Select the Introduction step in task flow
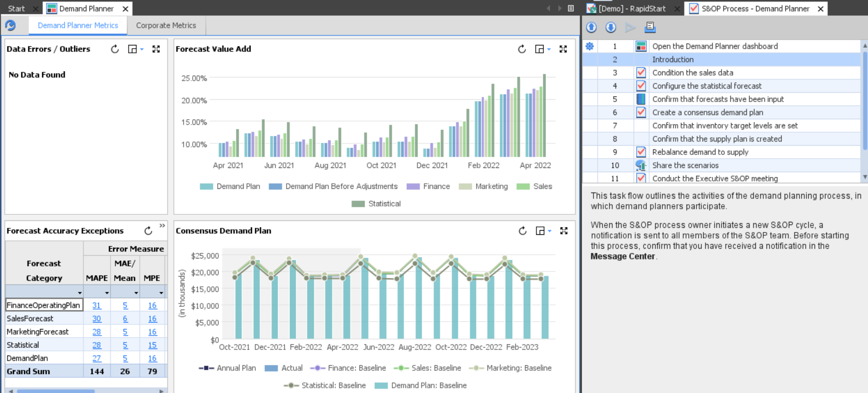The height and width of the screenshot is (393, 868). coord(673,59)
